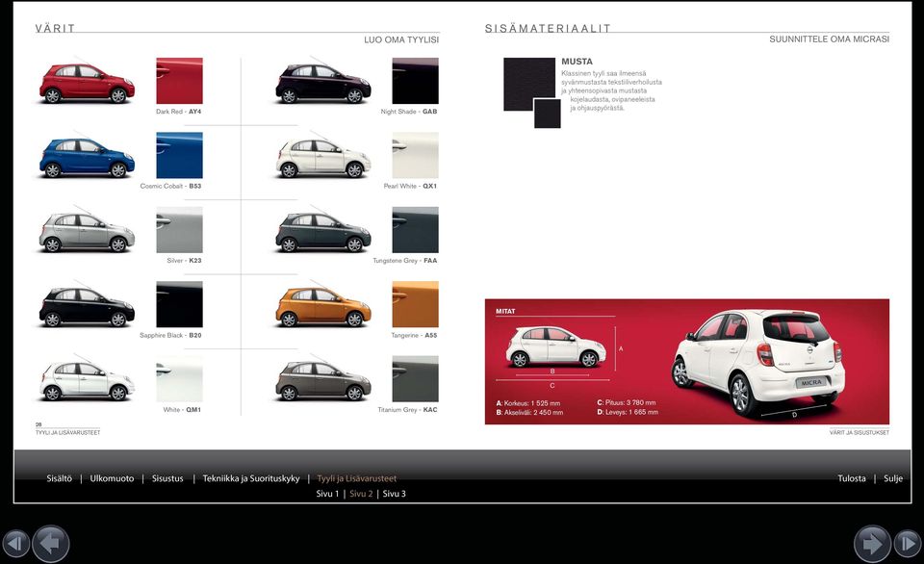Open the Ulkomuoto section
This screenshot has width=924, height=564.
click(112, 478)
